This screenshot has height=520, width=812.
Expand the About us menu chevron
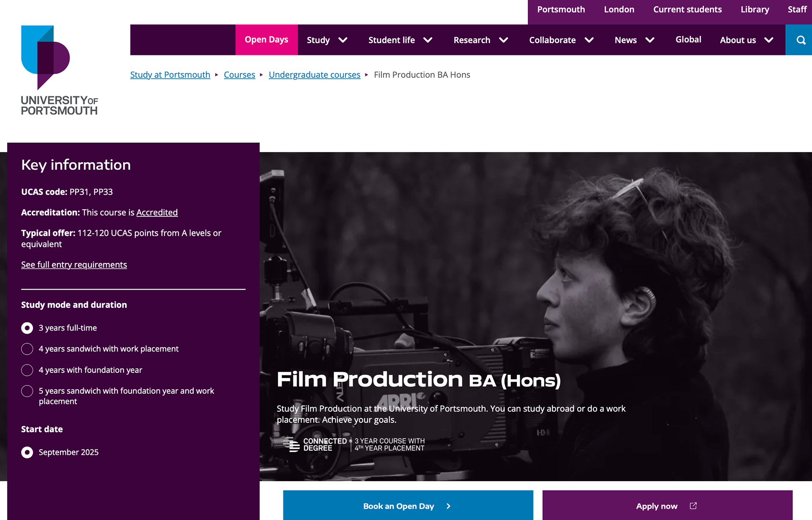(x=769, y=40)
